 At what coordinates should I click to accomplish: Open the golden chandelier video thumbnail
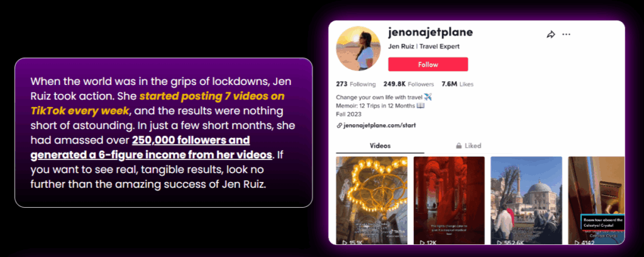coord(372,200)
